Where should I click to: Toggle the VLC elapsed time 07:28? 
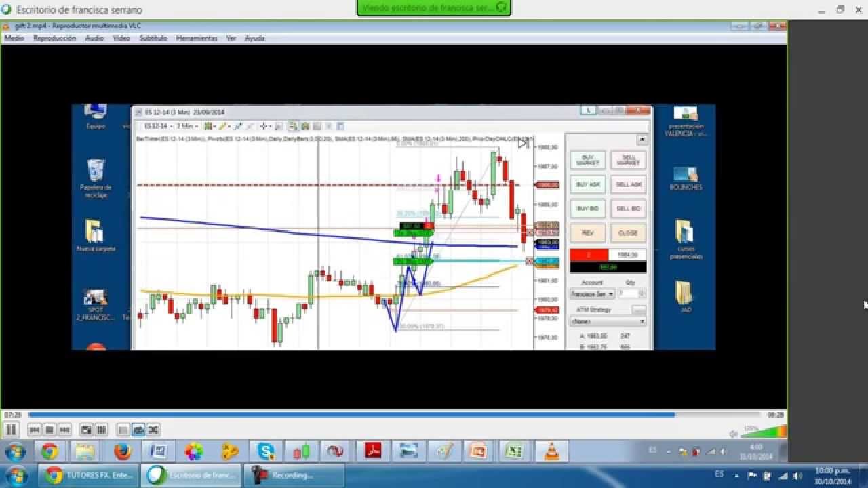point(12,414)
